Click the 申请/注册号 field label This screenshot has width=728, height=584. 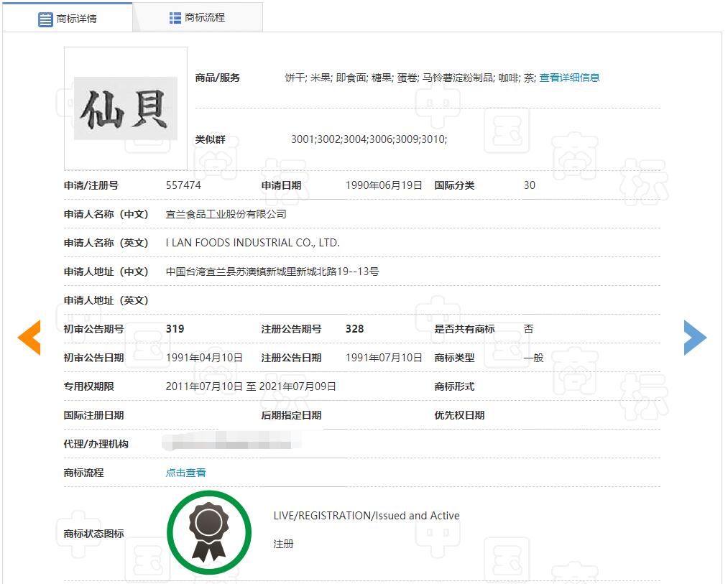click(x=91, y=185)
